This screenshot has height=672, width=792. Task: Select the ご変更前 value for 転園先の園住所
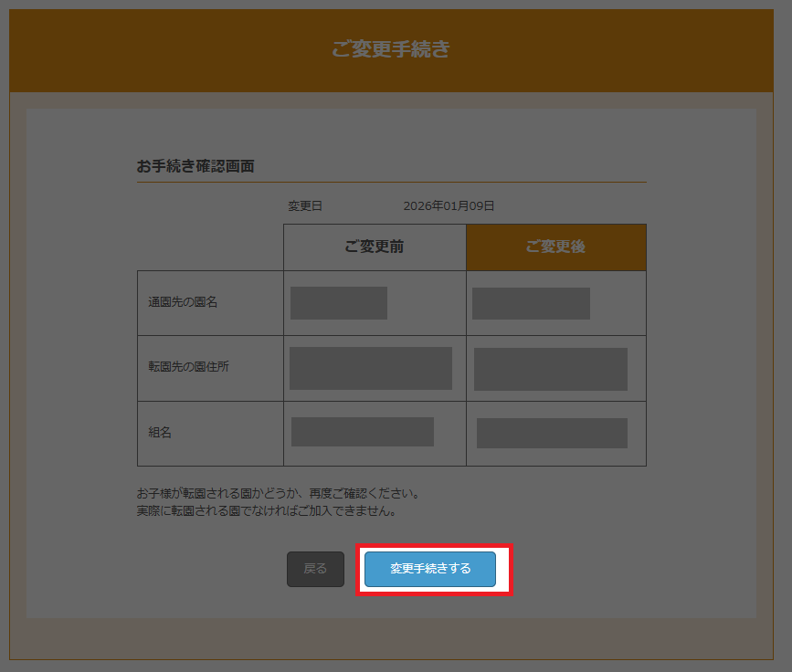(x=371, y=368)
